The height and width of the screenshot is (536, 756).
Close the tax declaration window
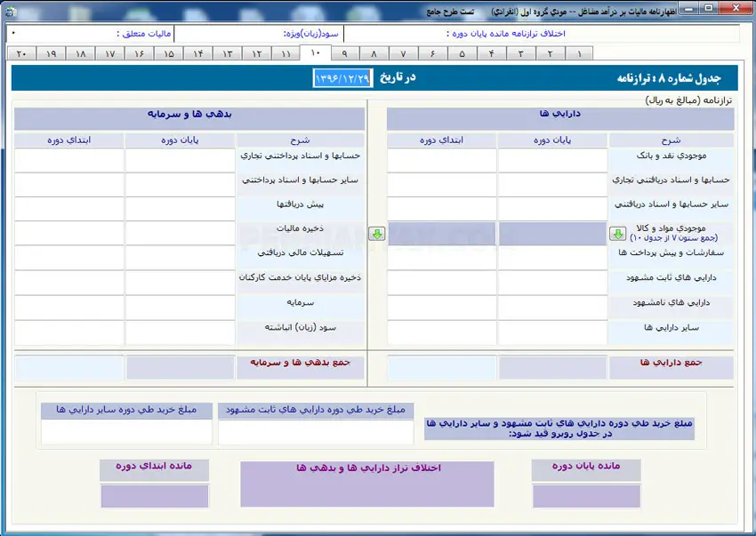click(x=736, y=9)
